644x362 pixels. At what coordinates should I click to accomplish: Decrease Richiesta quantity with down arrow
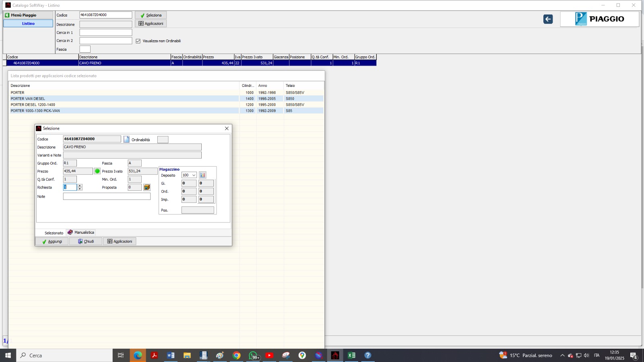pos(80,189)
